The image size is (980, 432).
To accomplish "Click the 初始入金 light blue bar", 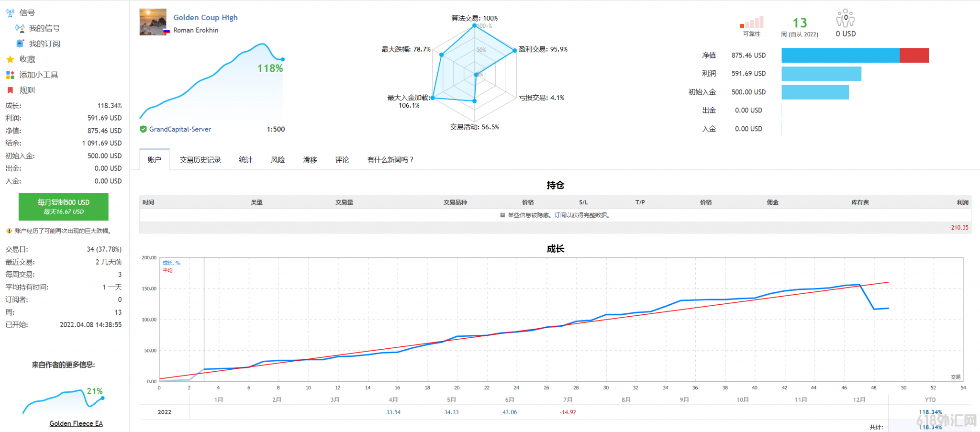I will click(x=815, y=92).
